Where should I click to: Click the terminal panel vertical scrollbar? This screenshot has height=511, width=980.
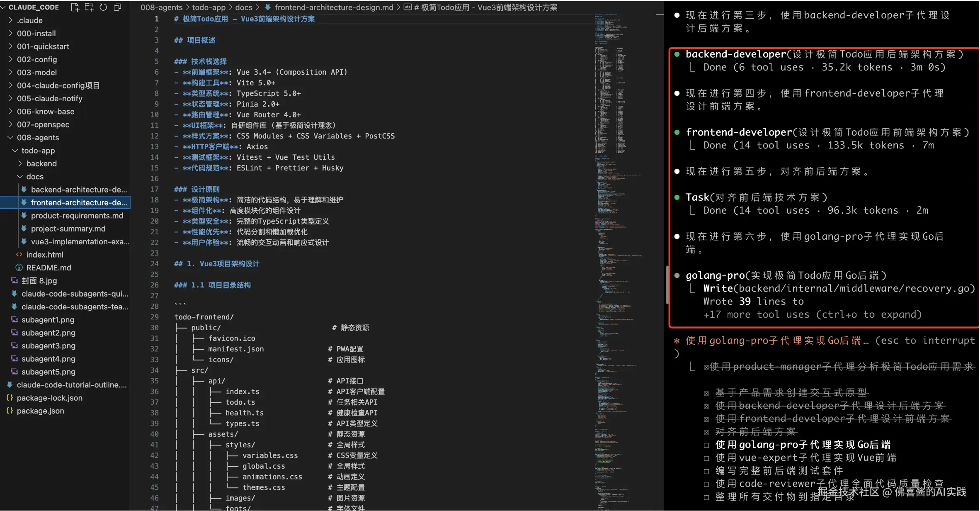click(667, 285)
